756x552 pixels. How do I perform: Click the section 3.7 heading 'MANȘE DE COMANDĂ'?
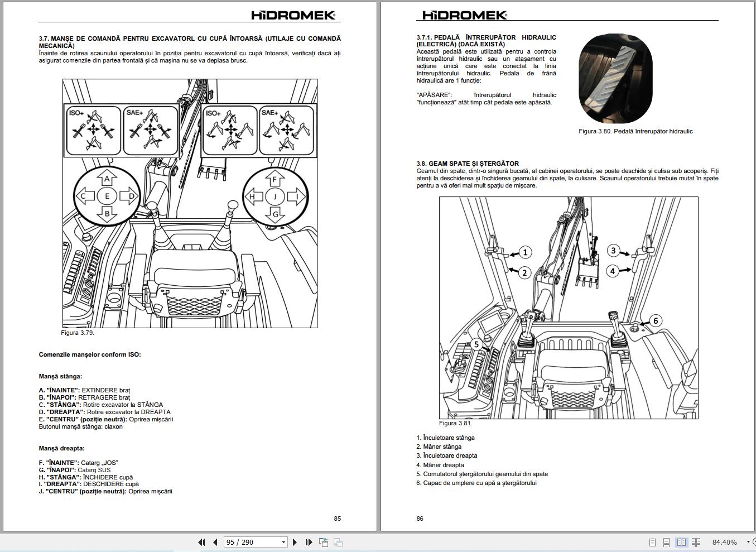tap(190, 42)
